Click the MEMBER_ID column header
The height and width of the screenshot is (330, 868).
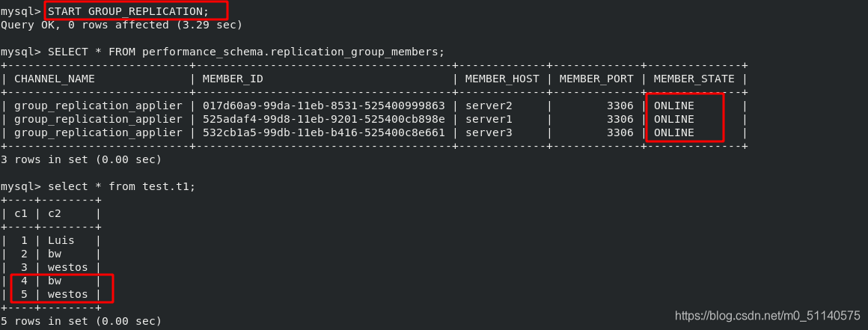click(233, 79)
